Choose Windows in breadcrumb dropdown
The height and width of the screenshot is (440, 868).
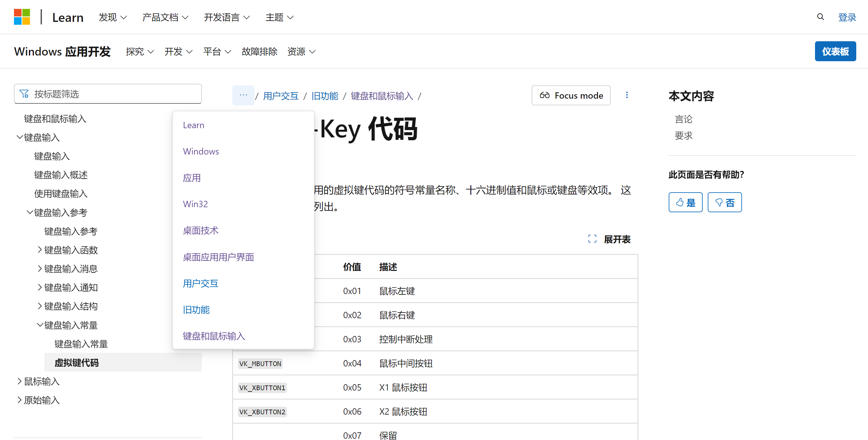click(x=201, y=151)
